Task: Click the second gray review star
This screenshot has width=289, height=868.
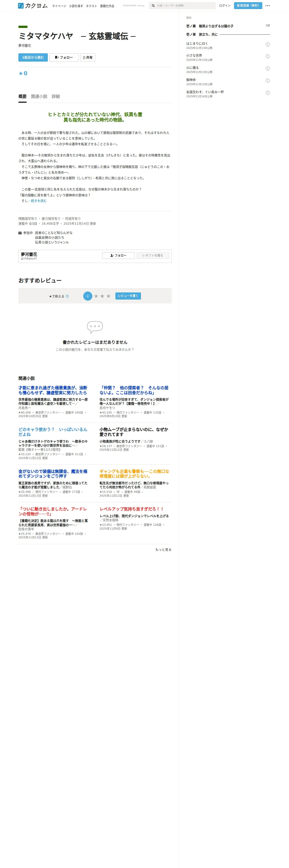Action: 102,296
